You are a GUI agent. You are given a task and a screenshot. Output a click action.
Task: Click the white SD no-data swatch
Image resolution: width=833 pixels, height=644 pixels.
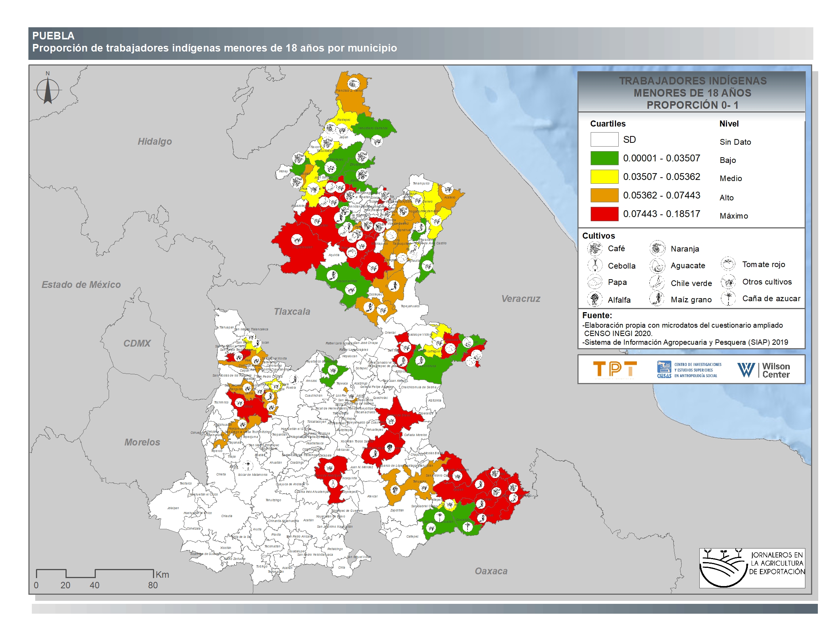604,139
